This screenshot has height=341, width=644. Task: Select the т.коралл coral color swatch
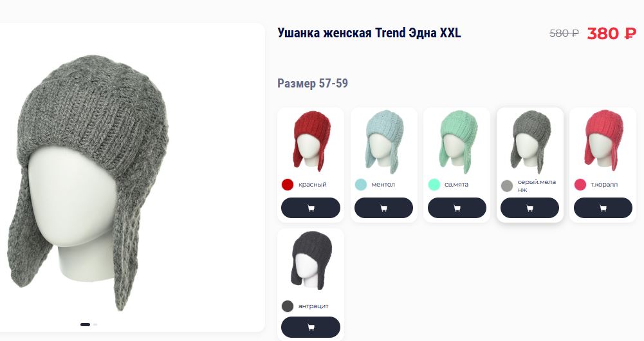click(580, 185)
